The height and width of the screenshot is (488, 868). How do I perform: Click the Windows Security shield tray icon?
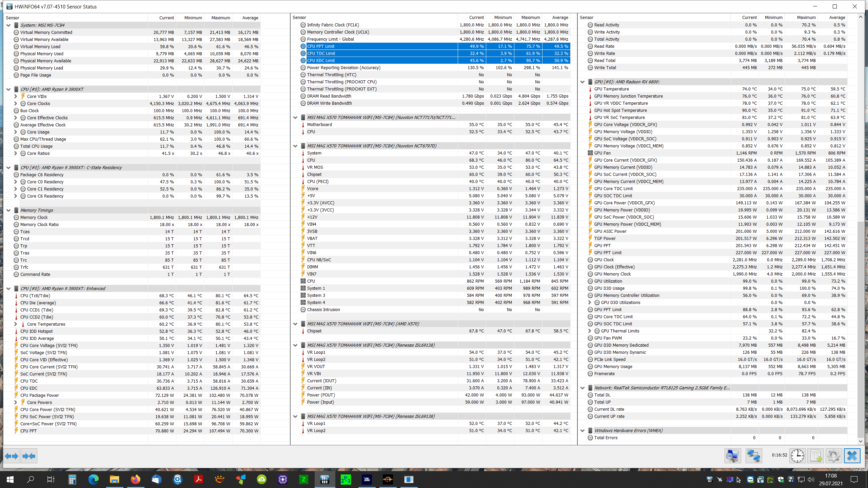(781, 480)
